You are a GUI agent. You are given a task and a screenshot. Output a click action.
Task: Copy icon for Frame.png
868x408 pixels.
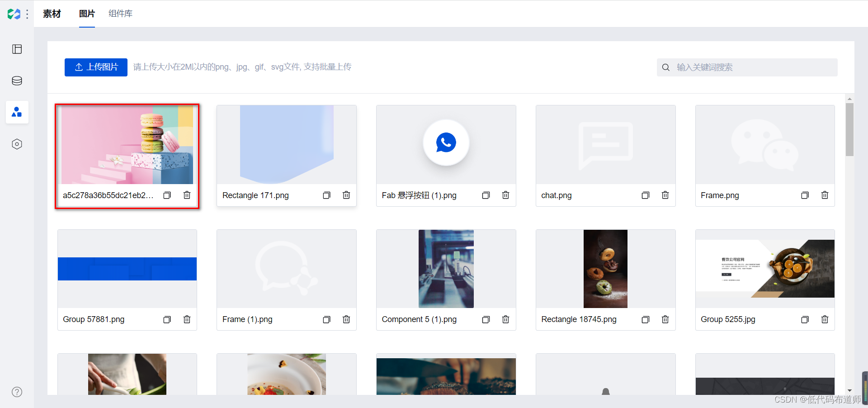(x=805, y=195)
